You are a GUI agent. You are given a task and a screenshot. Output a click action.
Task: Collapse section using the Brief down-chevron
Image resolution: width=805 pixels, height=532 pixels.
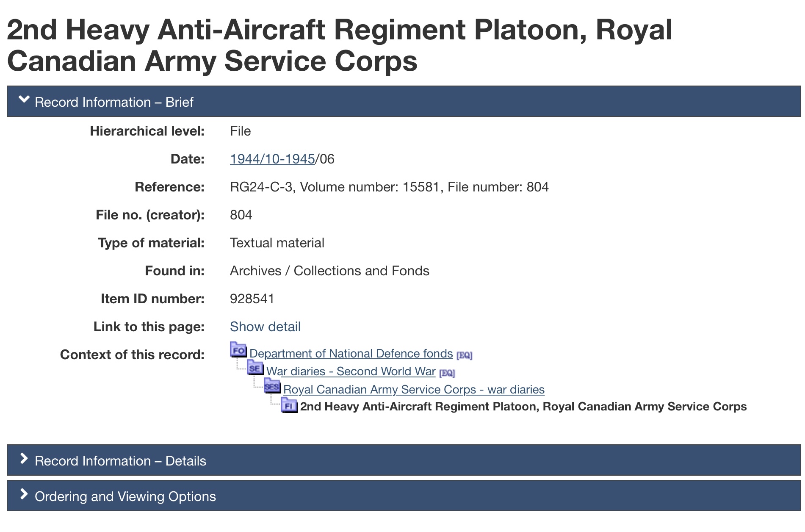pyautogui.click(x=24, y=100)
